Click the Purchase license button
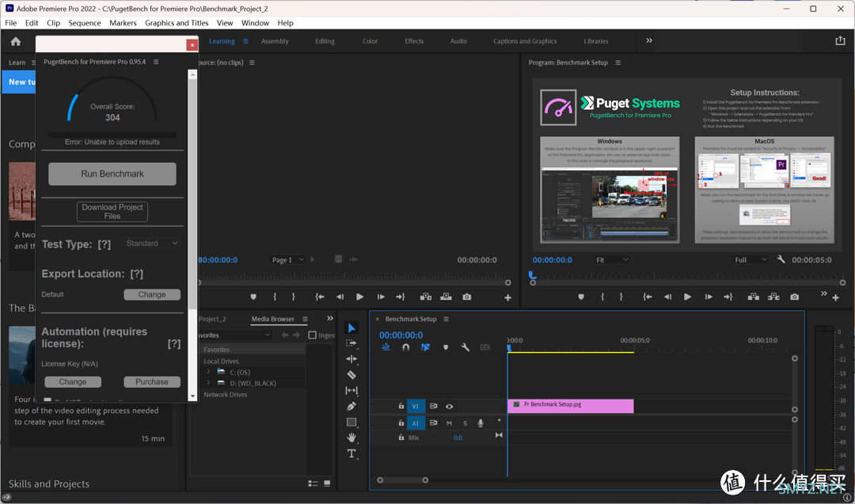855x504 pixels. [x=151, y=382]
